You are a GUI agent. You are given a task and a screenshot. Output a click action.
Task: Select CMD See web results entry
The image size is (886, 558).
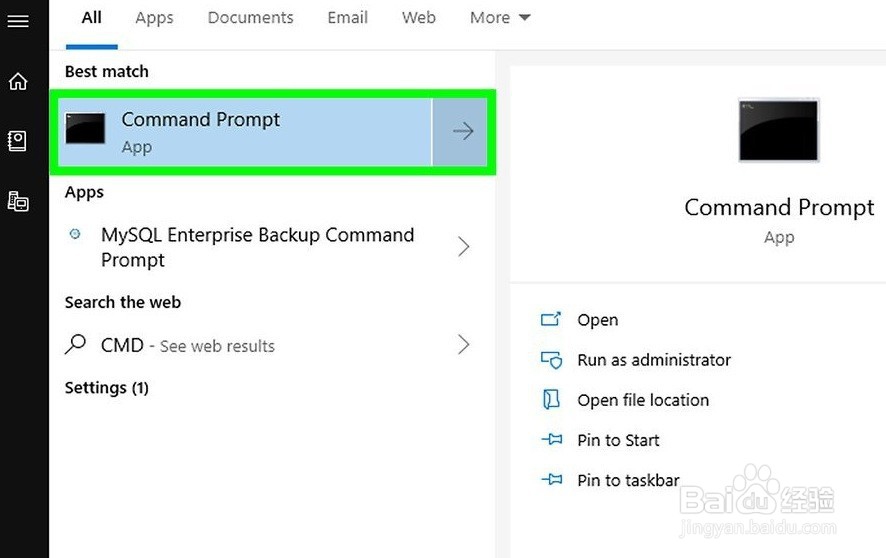pos(268,345)
